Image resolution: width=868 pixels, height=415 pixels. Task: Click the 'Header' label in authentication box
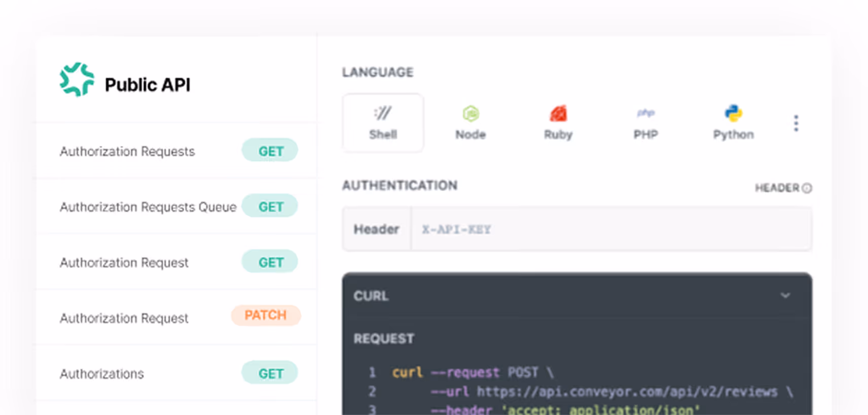[x=377, y=230]
